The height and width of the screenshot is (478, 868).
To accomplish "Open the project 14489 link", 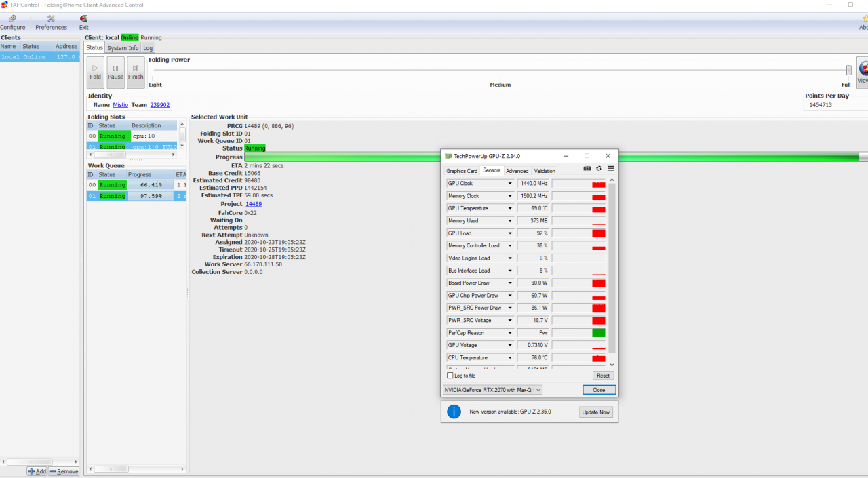I will tap(254, 204).
